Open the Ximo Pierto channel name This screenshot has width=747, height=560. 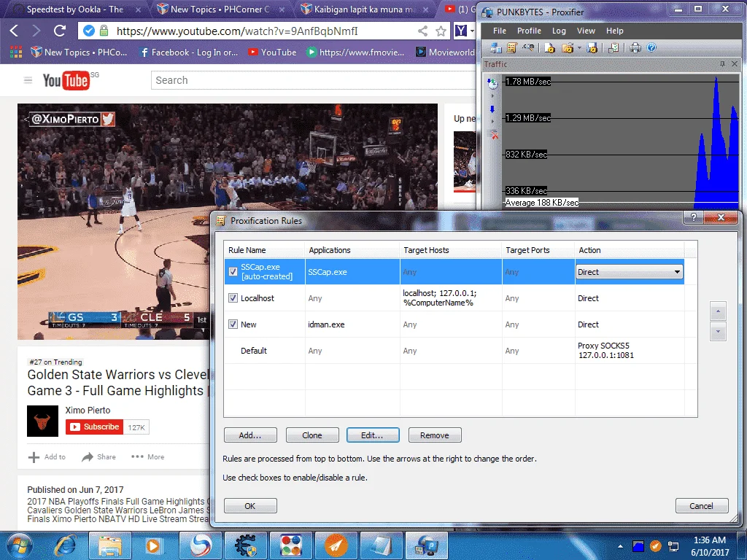pos(88,410)
